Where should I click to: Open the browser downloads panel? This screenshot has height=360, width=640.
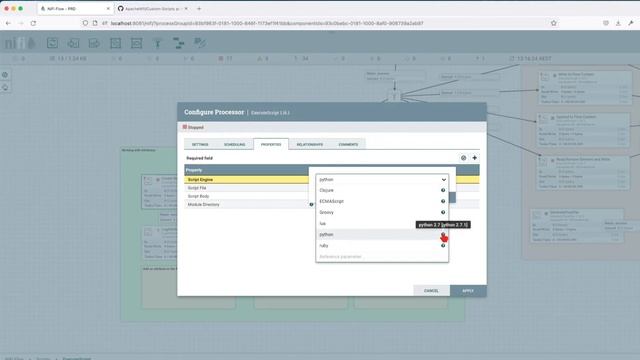[x=618, y=23]
